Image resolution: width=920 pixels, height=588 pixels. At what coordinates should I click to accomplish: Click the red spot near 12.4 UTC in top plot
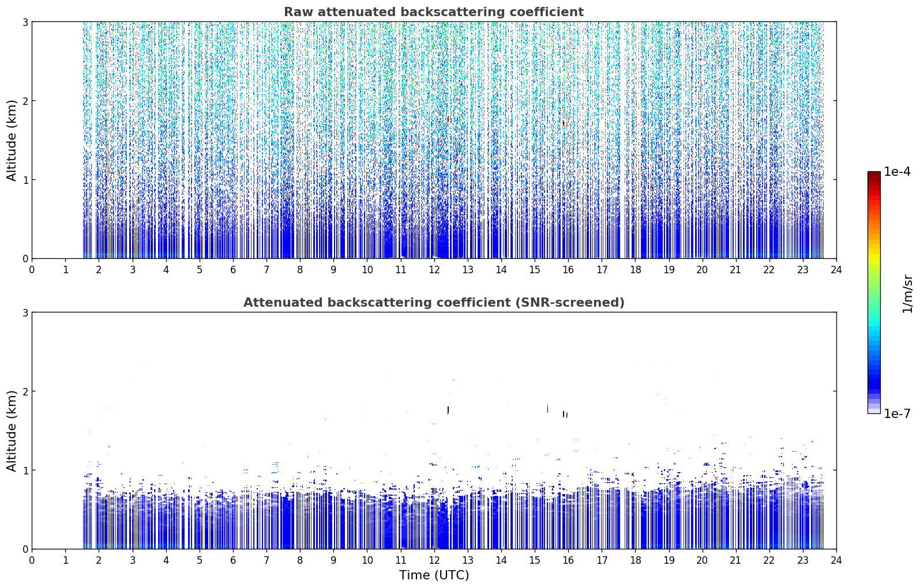[x=448, y=119]
